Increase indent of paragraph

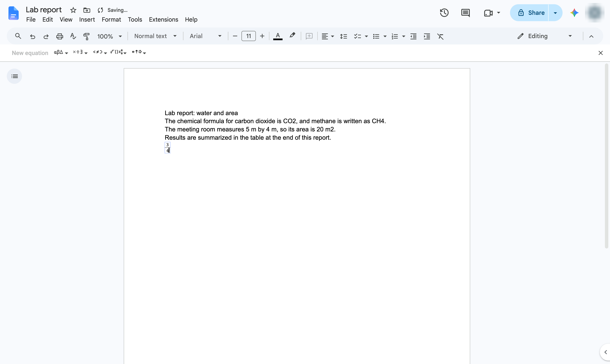click(427, 36)
